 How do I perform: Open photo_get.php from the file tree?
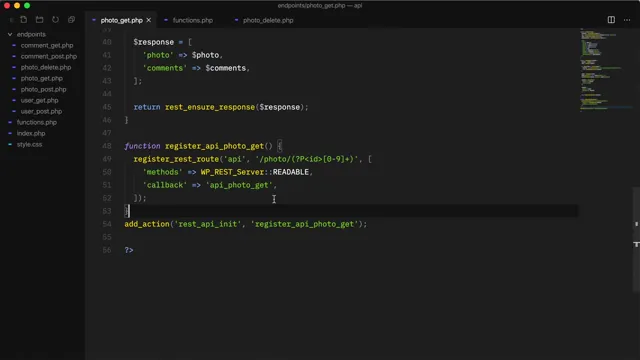pyautogui.click(x=42, y=78)
